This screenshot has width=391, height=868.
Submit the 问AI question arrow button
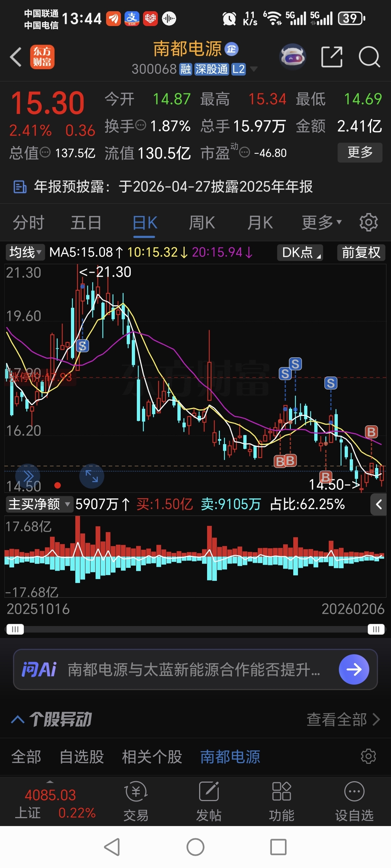coord(354,669)
